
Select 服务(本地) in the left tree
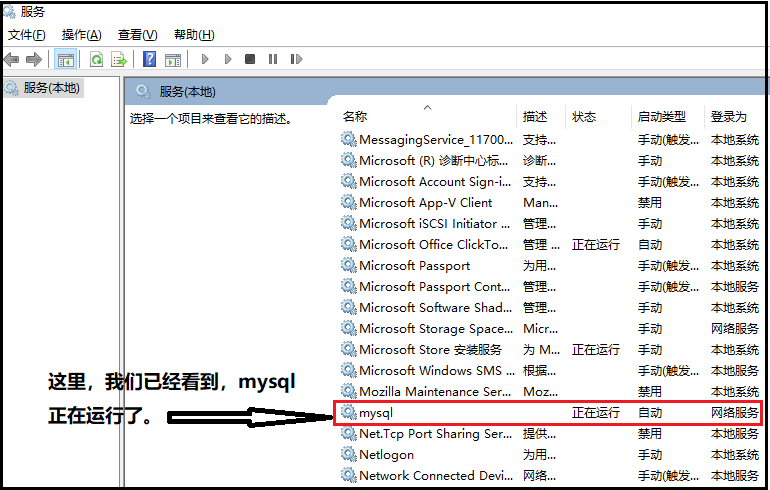coord(51,88)
